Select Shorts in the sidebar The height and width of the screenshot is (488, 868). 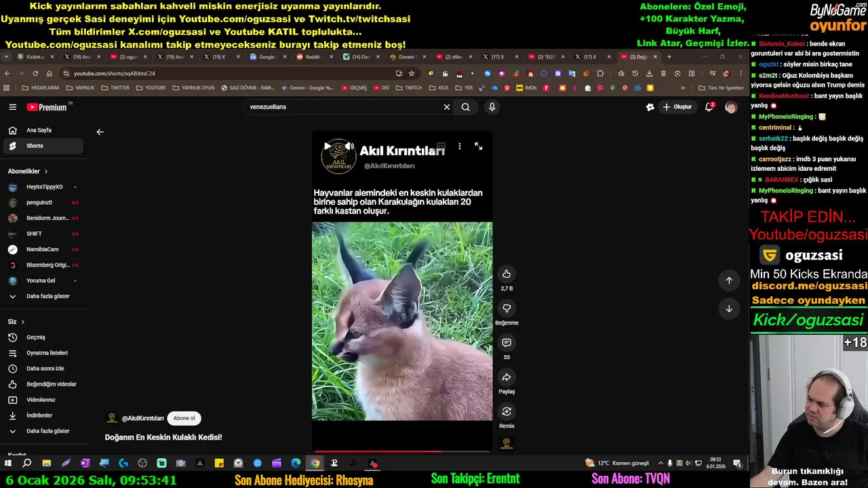pos(42,146)
